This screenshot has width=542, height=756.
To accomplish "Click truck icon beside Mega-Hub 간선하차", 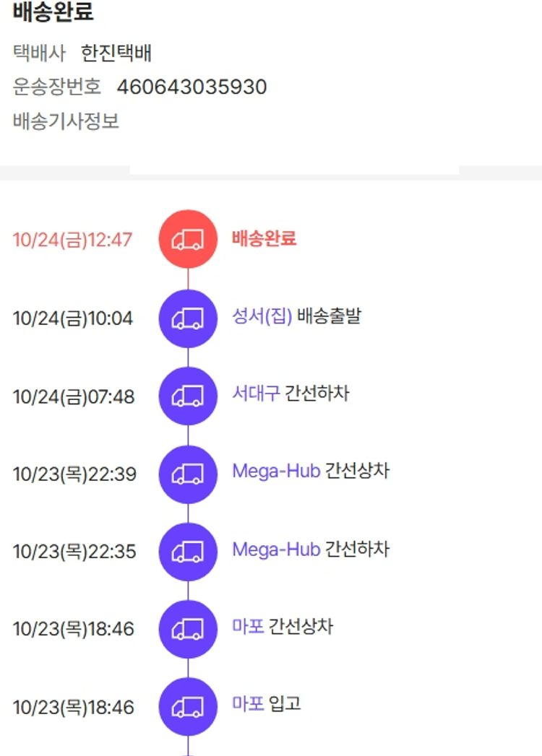I will point(188,552).
